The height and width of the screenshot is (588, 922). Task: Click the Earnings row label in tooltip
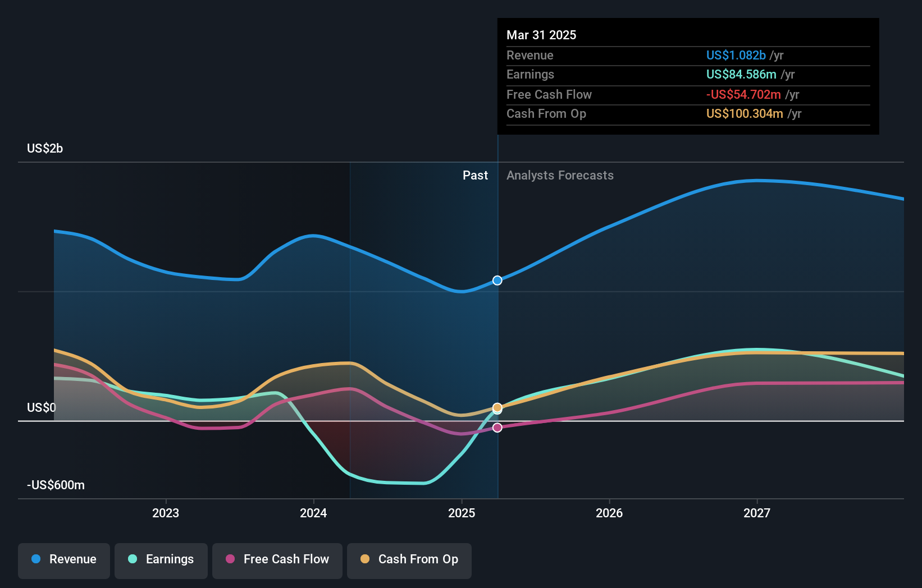point(530,75)
